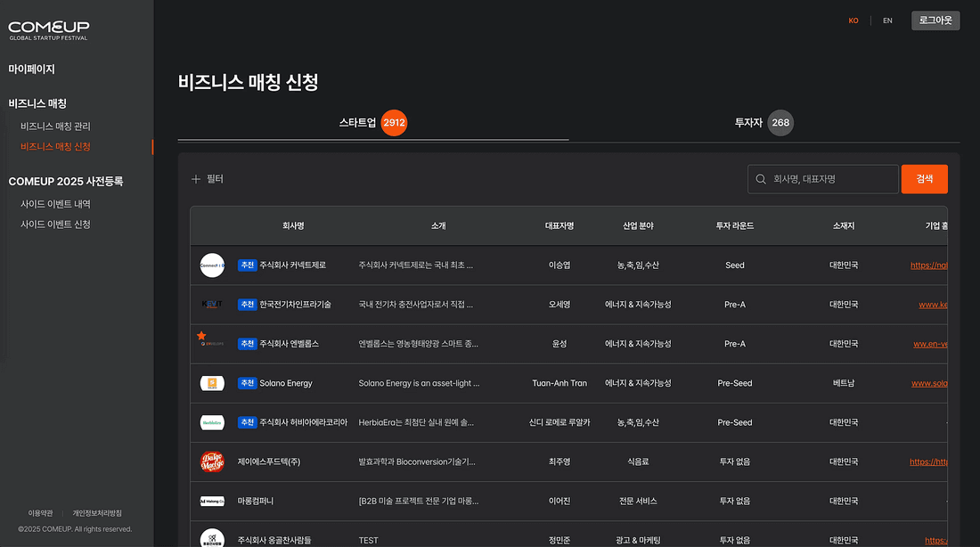Viewport: 980px width, 547px height.
Task: Click 추천 badge on Solano Energy row
Action: point(247,383)
